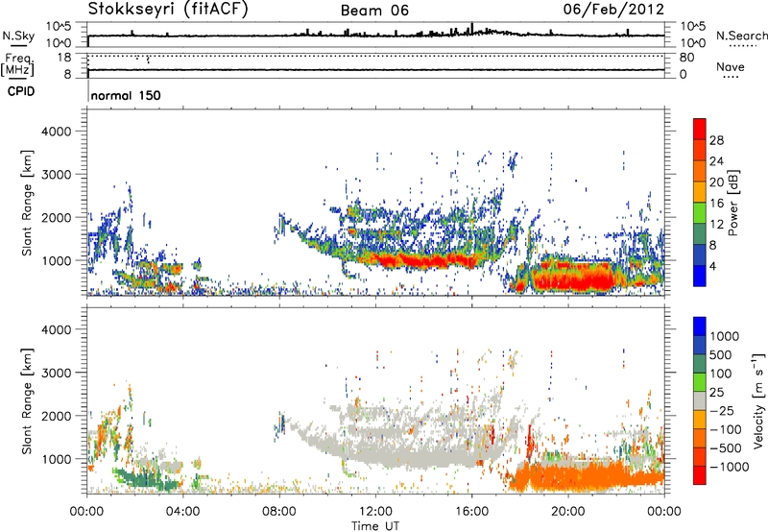
Task: Click the orange velocity region near 20:00
Action: point(573,476)
